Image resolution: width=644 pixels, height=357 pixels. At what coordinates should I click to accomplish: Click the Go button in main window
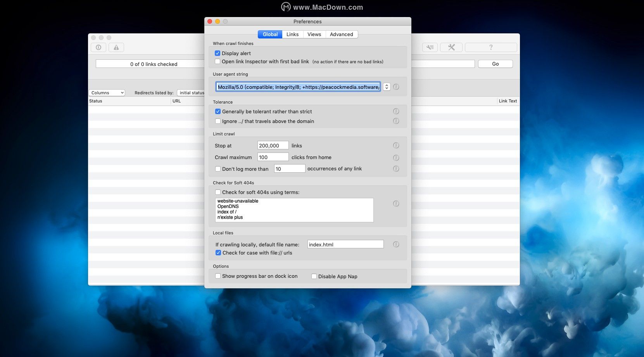496,64
